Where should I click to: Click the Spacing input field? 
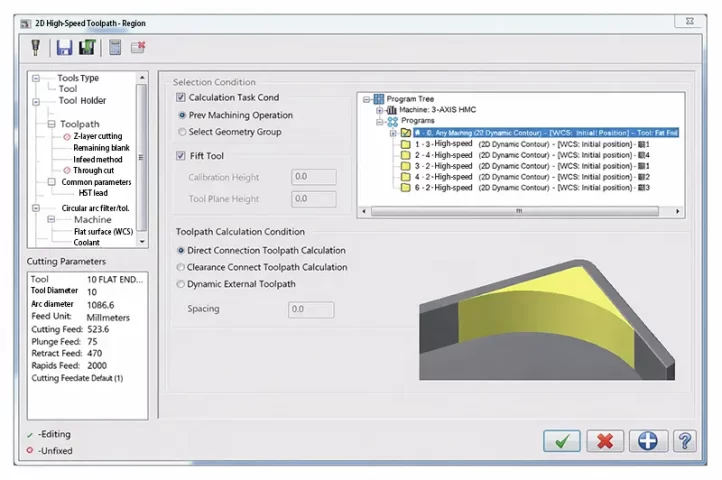[x=312, y=310]
